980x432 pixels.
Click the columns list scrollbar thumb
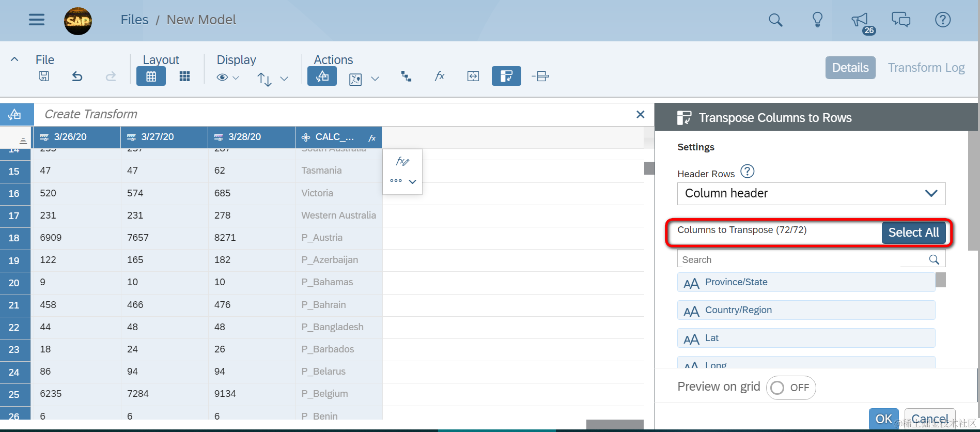pos(941,280)
